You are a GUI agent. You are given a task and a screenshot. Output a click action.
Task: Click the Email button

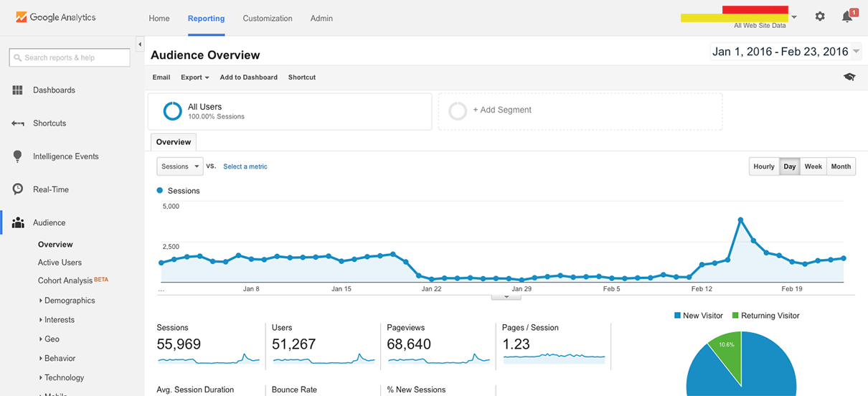coord(161,77)
